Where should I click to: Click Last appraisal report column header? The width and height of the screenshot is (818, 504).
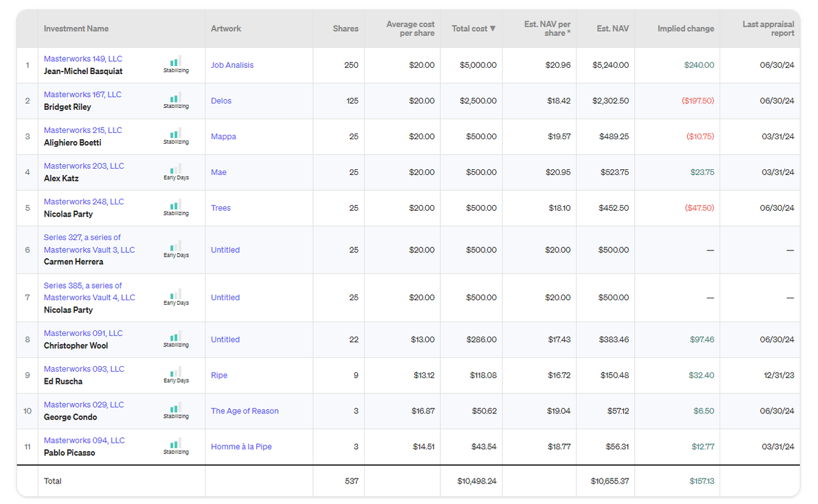(768, 29)
